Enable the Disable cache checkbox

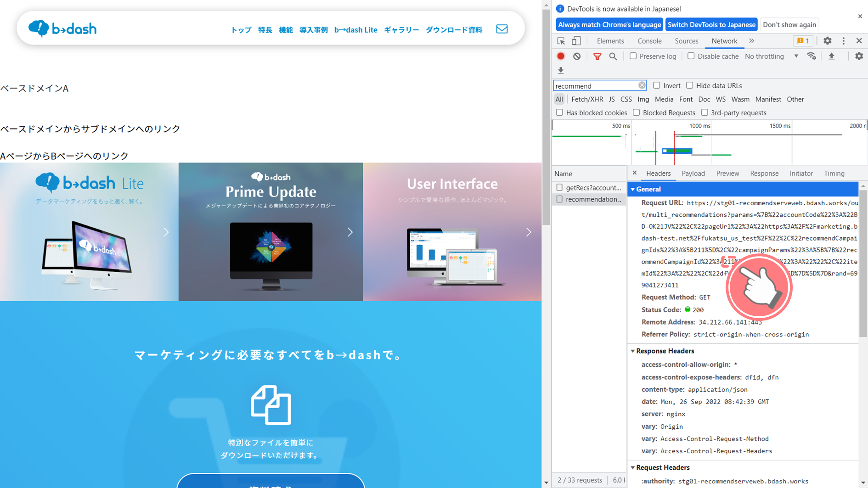click(x=691, y=56)
